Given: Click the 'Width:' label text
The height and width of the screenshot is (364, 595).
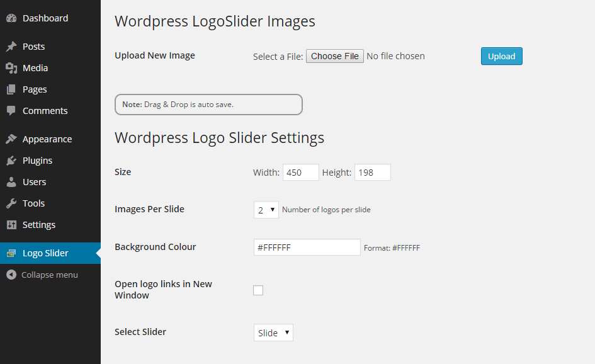Looking at the screenshot, I should tap(266, 173).
